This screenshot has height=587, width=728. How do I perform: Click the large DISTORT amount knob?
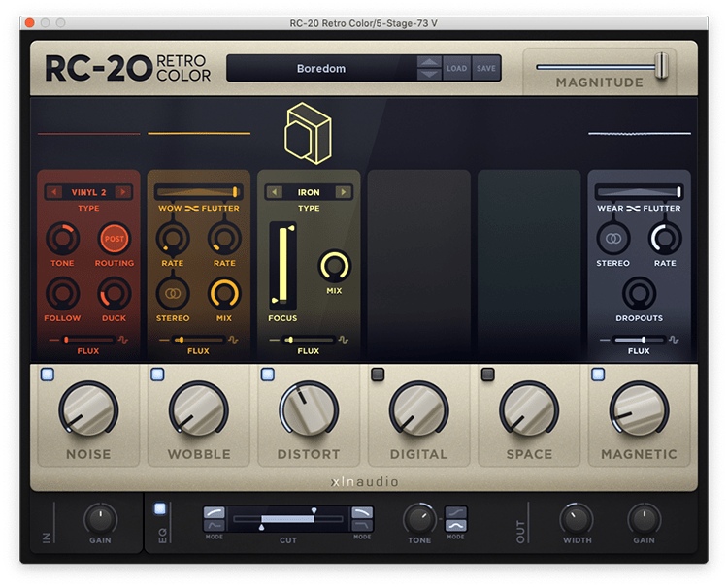pos(309,409)
